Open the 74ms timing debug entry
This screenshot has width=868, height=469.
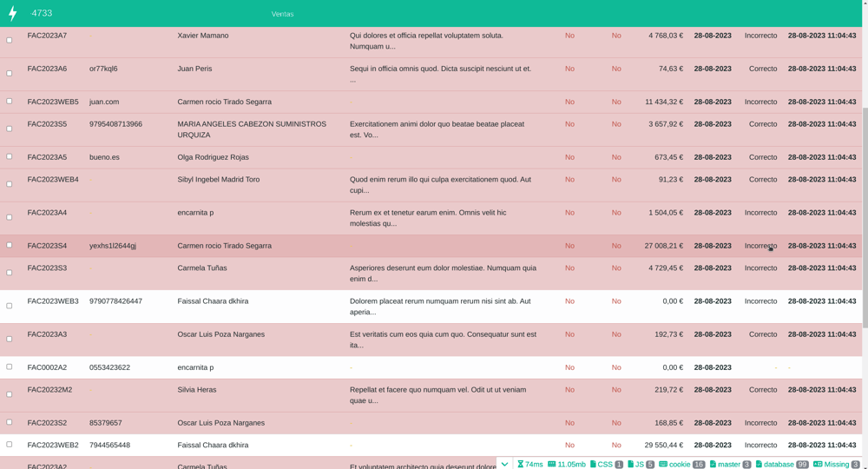point(529,464)
